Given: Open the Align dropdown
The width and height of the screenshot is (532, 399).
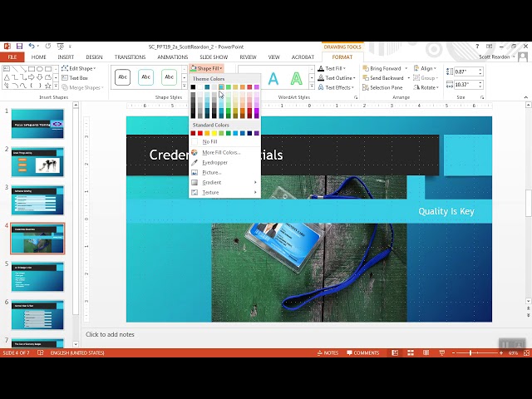Looking at the screenshot, I should (425, 68).
